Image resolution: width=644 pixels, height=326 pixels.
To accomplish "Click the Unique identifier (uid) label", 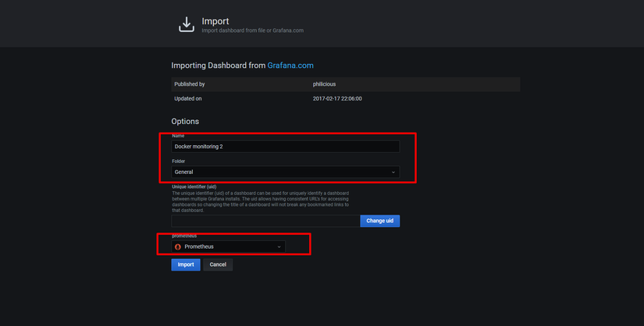I will 196,187.
